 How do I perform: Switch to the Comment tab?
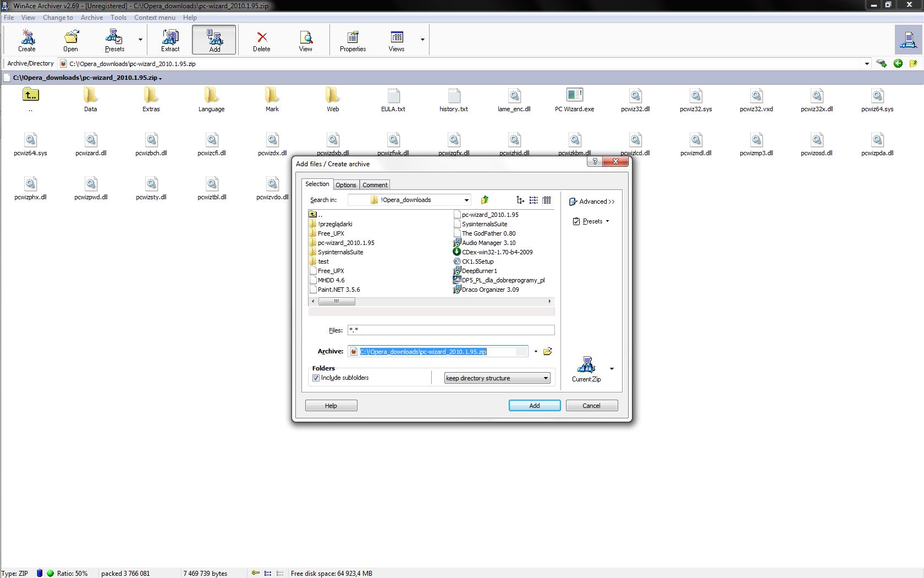coord(375,185)
